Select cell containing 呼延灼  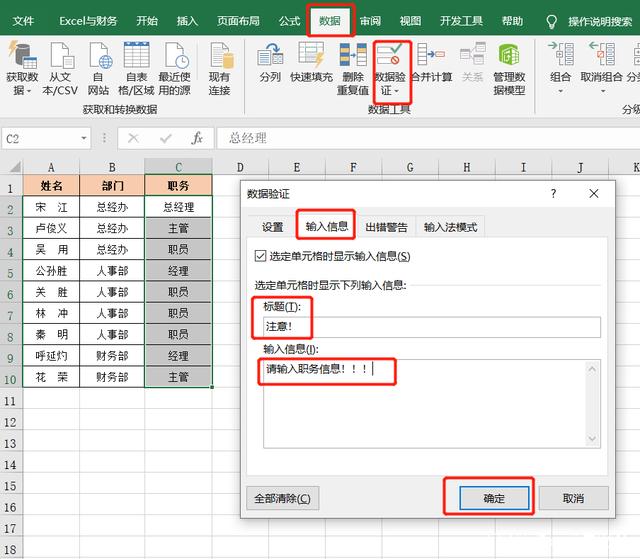[51, 356]
